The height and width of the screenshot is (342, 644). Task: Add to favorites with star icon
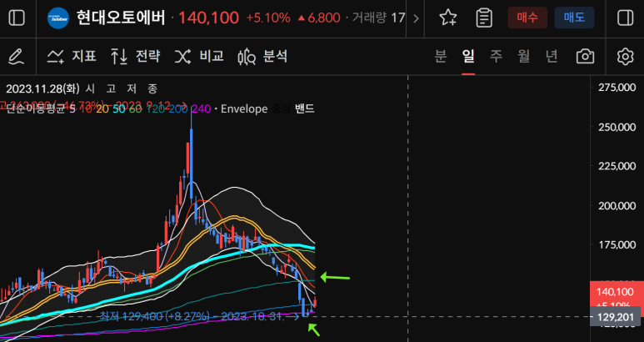[447, 18]
